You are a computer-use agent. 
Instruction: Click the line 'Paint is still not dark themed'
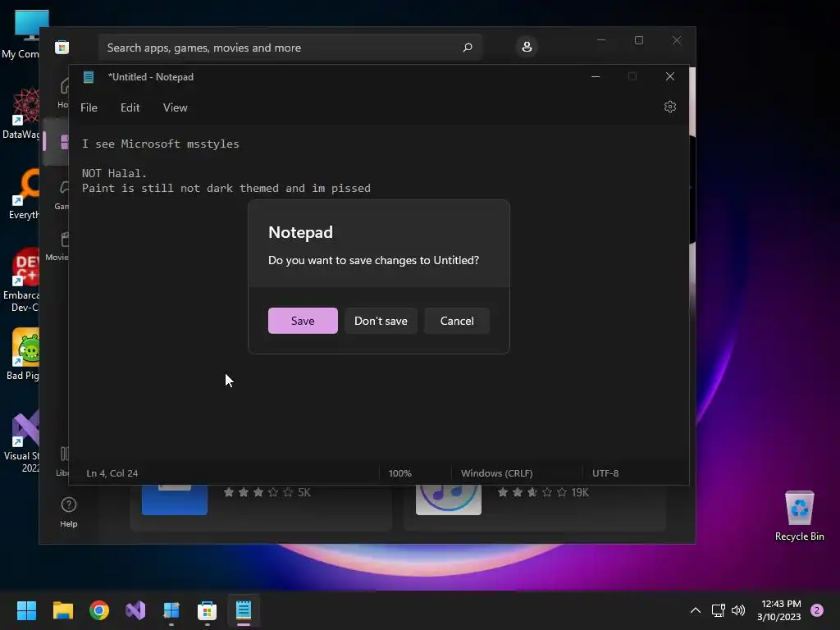point(226,189)
